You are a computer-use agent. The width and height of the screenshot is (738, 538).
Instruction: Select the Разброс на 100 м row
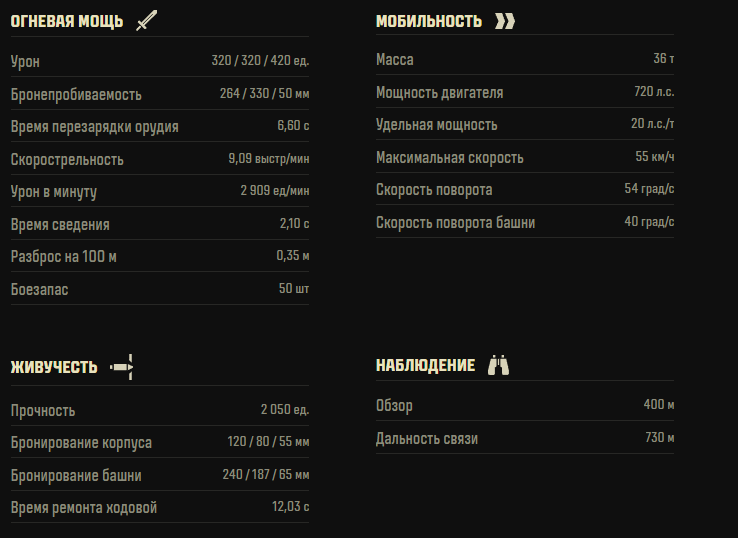(x=160, y=256)
